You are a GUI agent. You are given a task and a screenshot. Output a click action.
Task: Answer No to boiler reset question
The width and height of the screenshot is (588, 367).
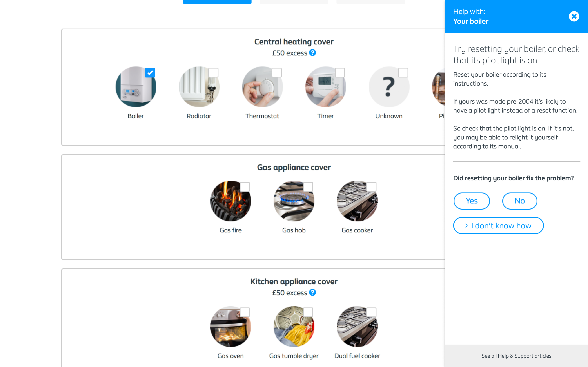pyautogui.click(x=519, y=201)
